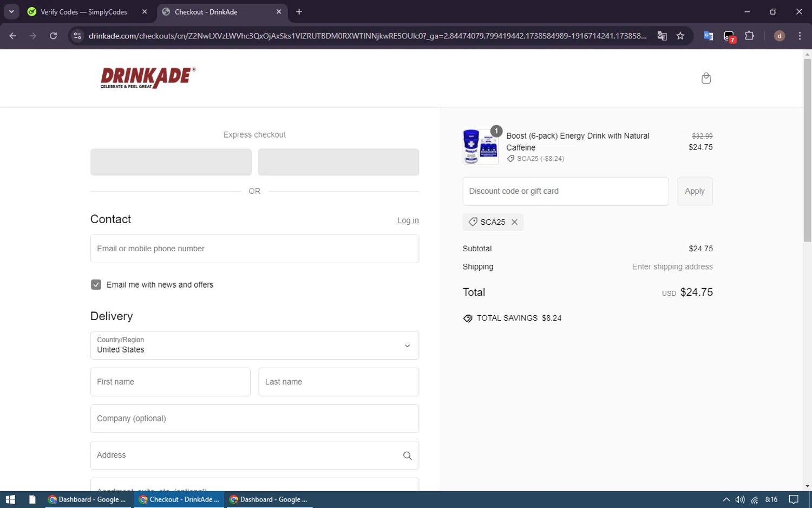Click the Boost (6-pack) Energy Drink title

578,141
